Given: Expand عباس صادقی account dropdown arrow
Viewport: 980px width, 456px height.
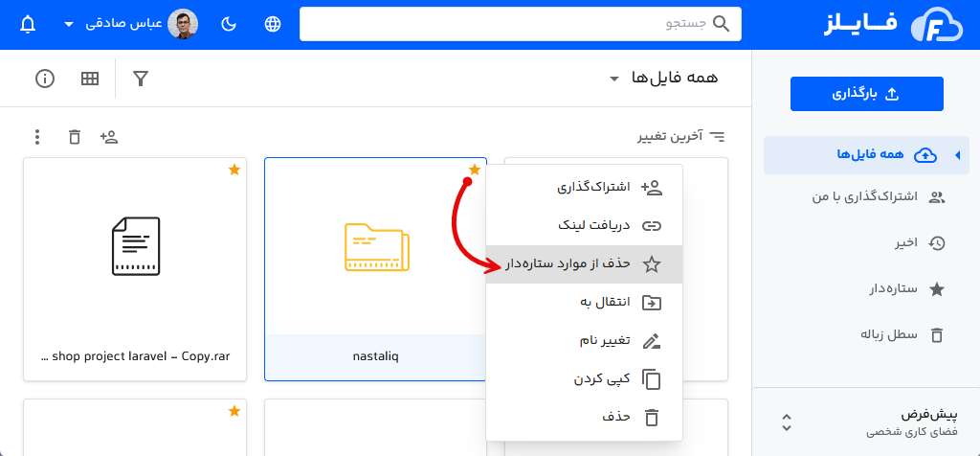Looking at the screenshot, I should pos(69,25).
